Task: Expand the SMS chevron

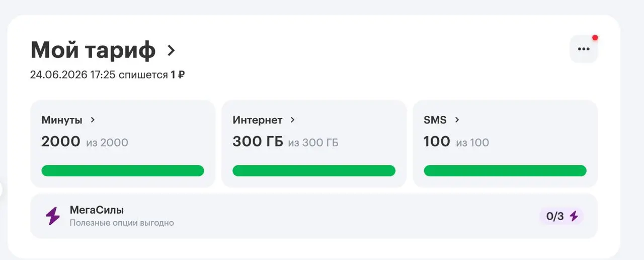Action: (x=457, y=120)
